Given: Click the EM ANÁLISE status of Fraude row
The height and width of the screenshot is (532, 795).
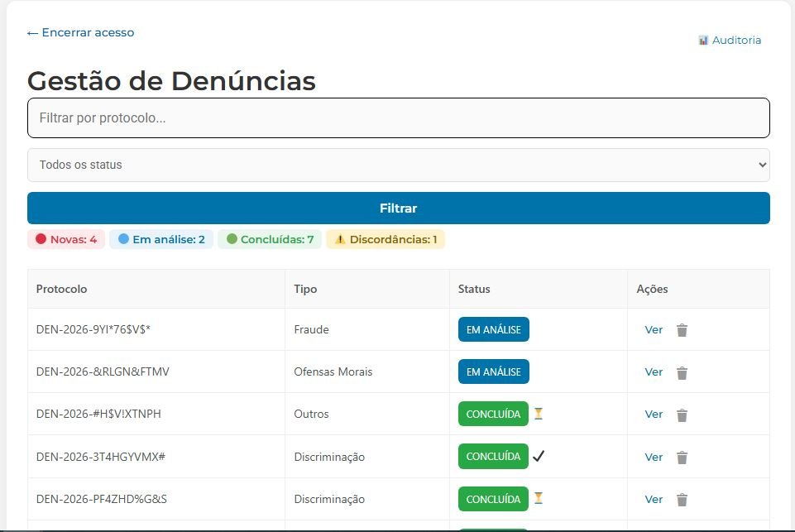Looking at the screenshot, I should pos(494,329).
